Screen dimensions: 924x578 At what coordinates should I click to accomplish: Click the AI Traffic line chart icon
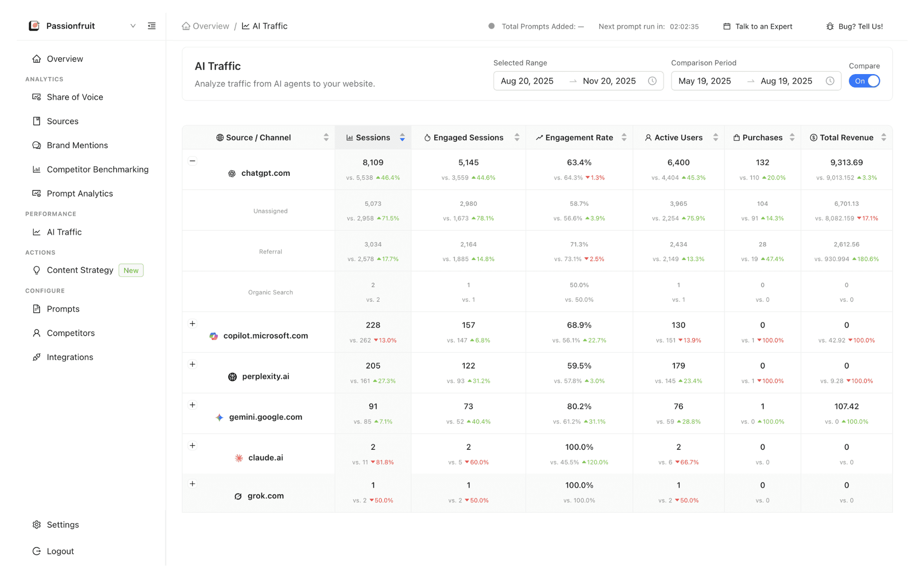pyautogui.click(x=37, y=232)
